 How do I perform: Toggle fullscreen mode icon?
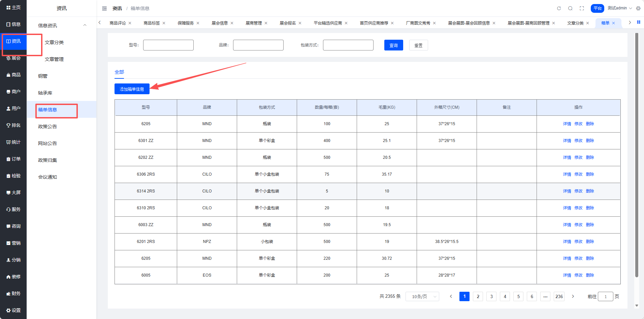(582, 8)
